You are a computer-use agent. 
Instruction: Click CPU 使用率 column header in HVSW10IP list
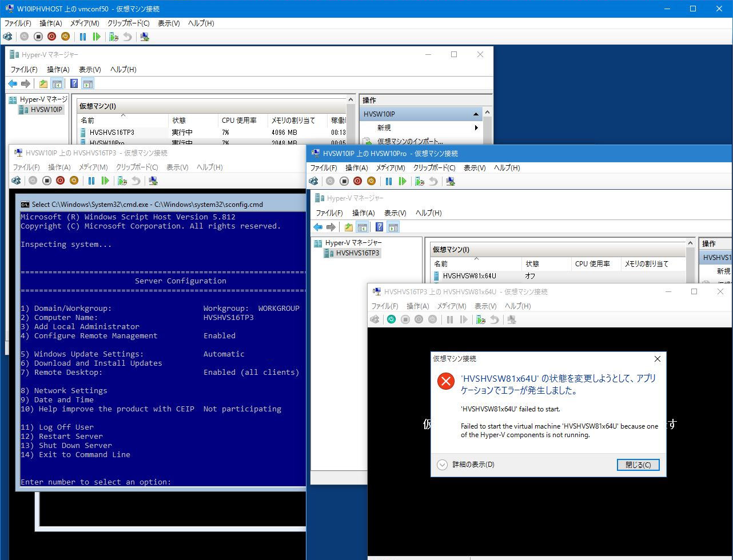point(243,121)
